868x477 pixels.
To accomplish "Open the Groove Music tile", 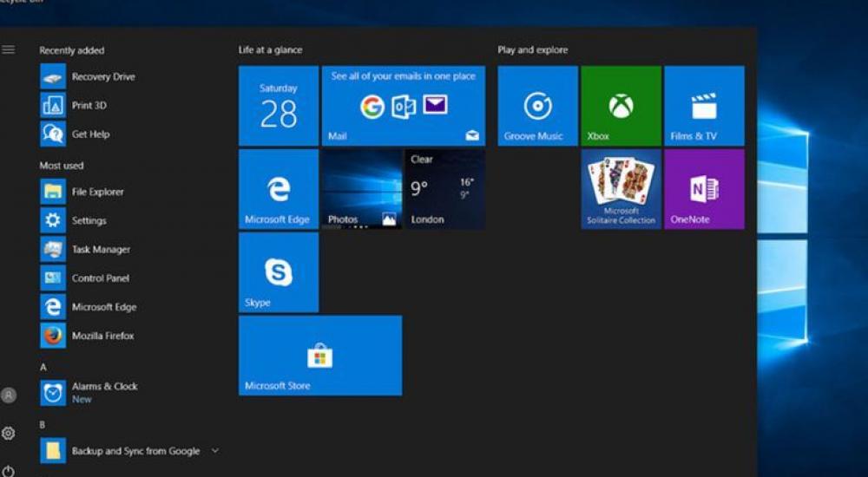I will click(x=537, y=106).
